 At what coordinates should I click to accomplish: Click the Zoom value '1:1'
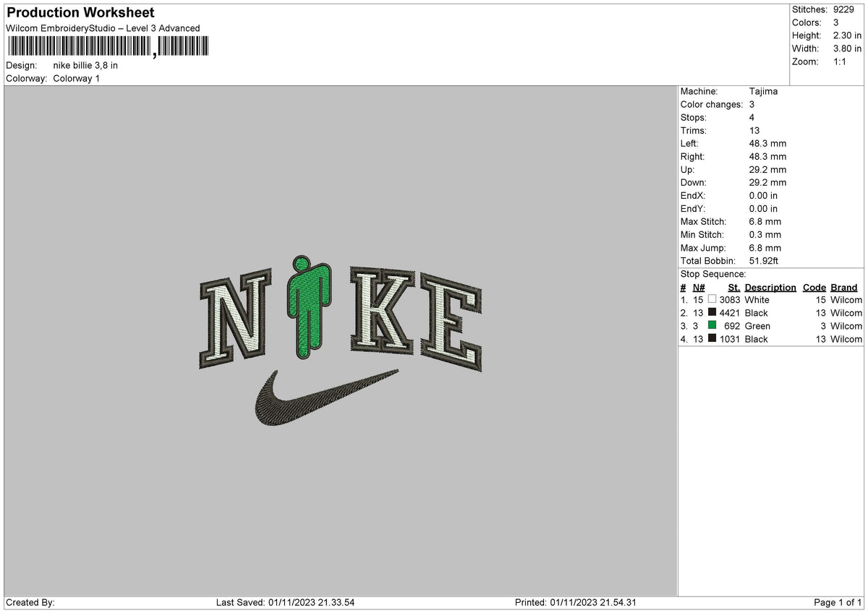click(x=841, y=61)
